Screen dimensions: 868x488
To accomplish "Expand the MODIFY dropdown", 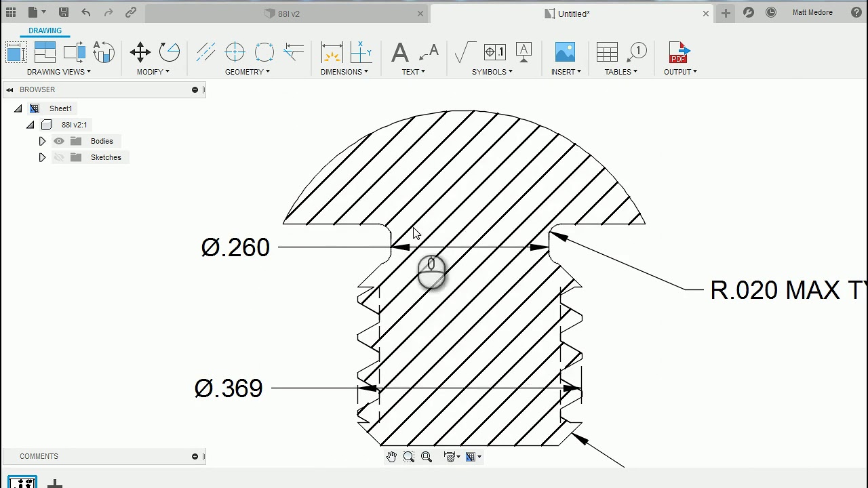I will 153,72.
